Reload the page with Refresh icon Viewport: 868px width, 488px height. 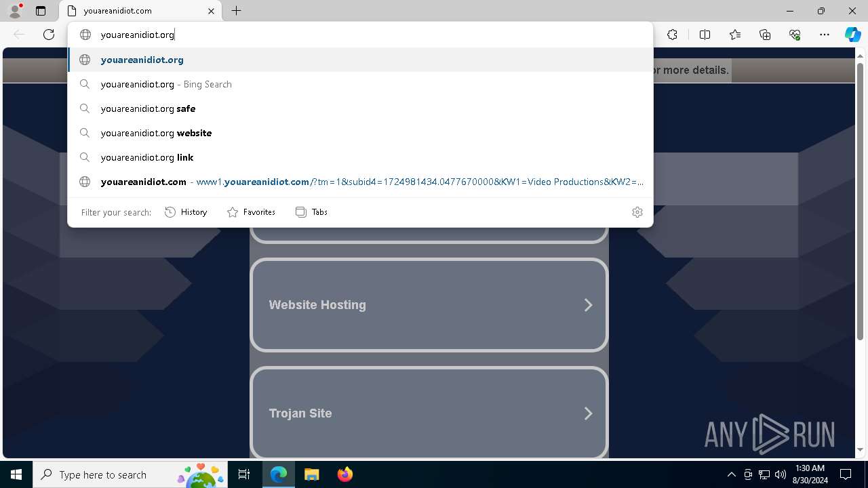point(49,35)
